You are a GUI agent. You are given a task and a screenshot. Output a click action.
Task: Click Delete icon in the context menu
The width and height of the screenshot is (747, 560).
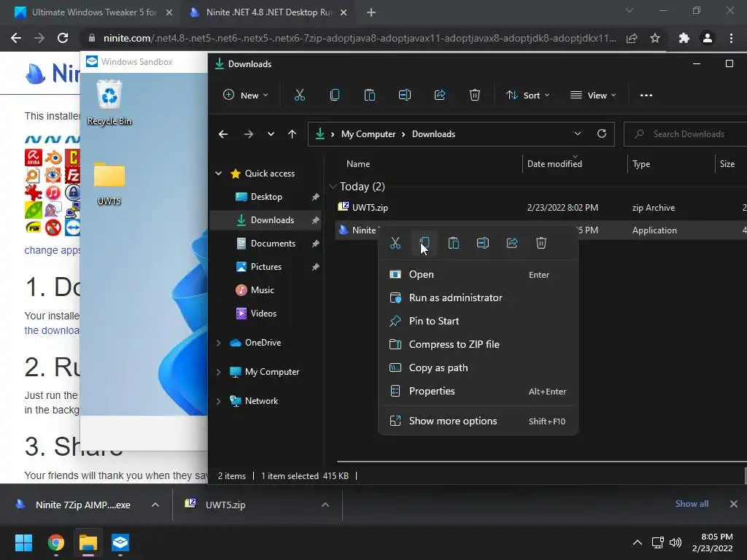tap(541, 243)
